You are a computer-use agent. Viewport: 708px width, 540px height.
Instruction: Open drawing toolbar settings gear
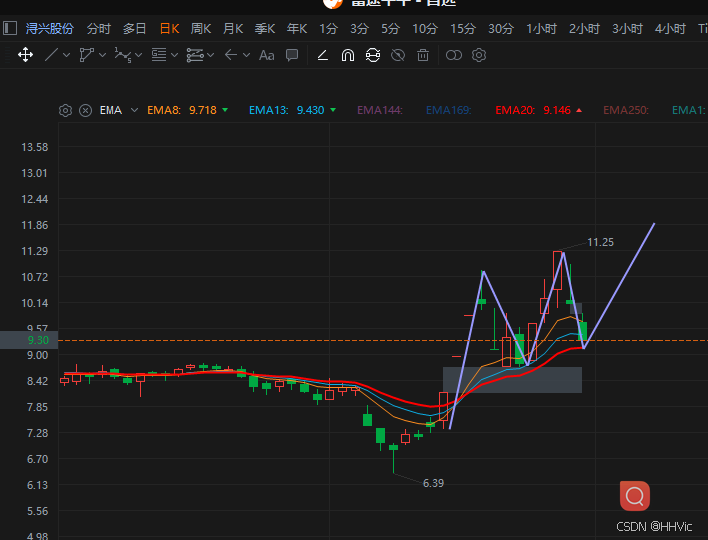tap(479, 55)
